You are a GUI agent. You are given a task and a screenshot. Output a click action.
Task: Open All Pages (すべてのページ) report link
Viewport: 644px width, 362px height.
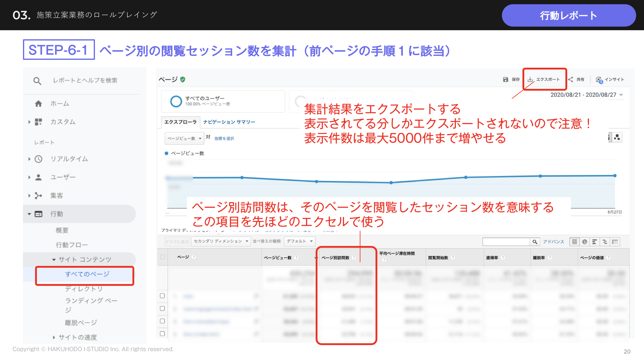[87, 274]
